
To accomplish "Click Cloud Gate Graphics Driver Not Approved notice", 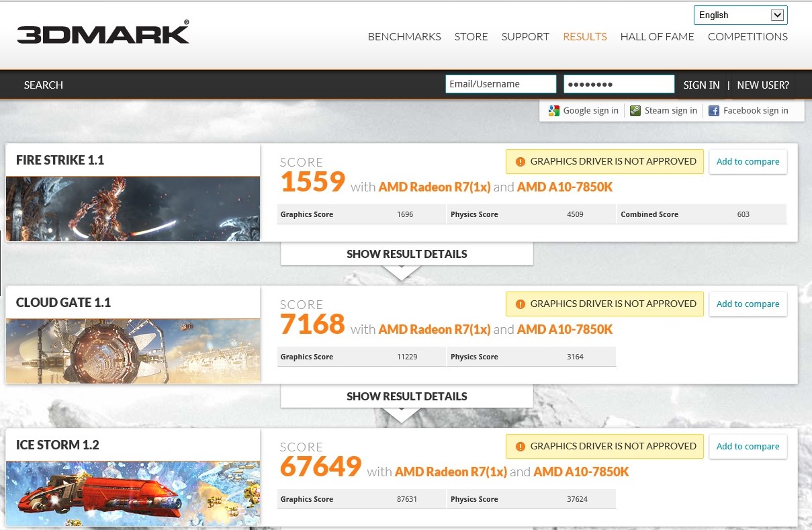I will (x=604, y=304).
